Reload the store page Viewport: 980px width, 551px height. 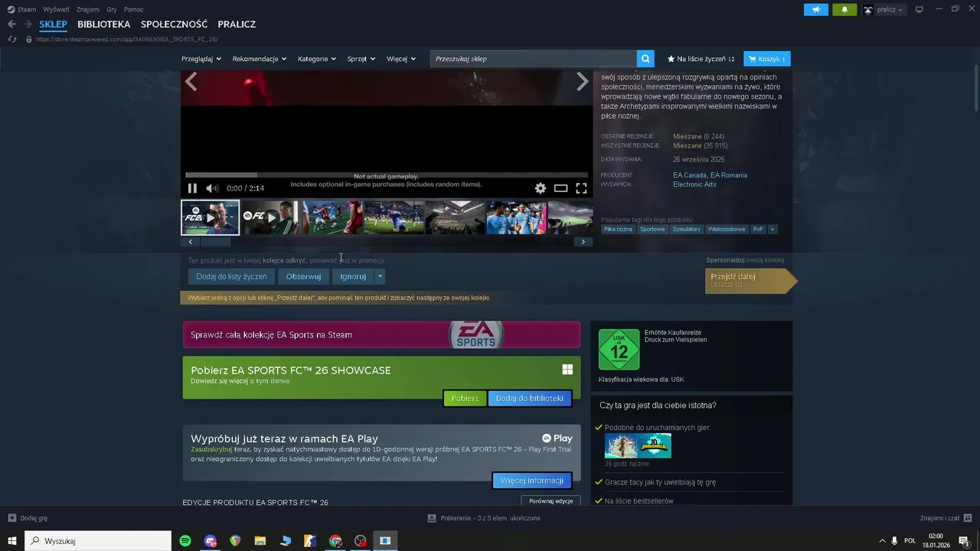11,39
